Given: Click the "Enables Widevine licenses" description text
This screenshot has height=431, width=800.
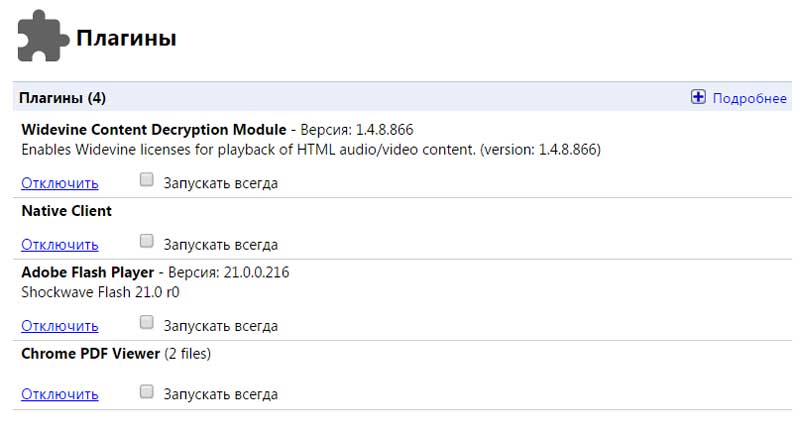Looking at the screenshot, I should point(311,150).
